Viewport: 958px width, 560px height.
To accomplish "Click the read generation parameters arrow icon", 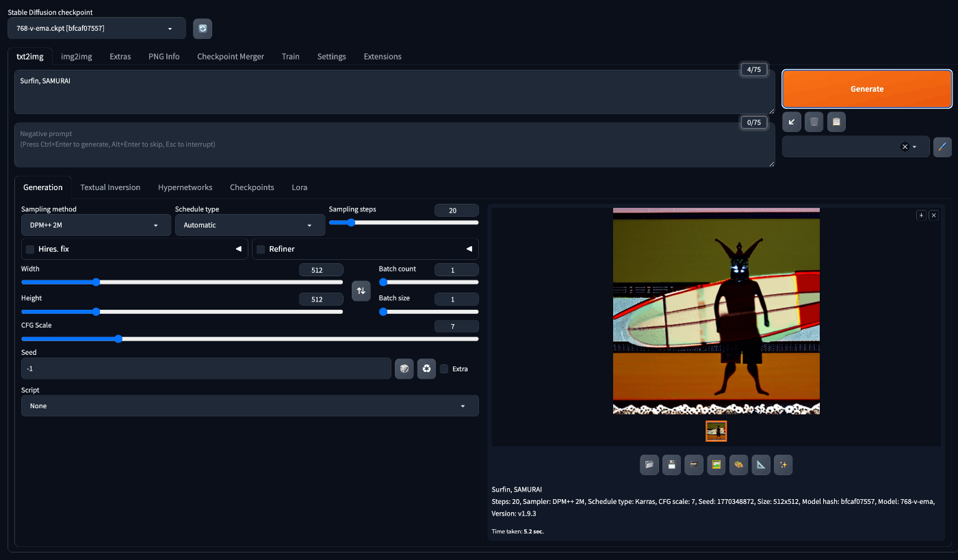I will click(792, 122).
